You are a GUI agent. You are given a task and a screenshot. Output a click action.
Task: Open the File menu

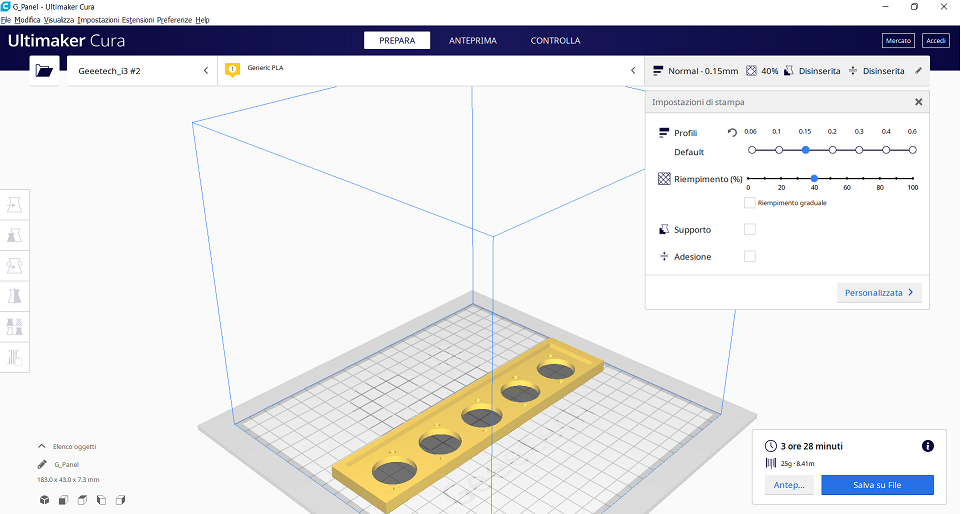tap(6, 20)
